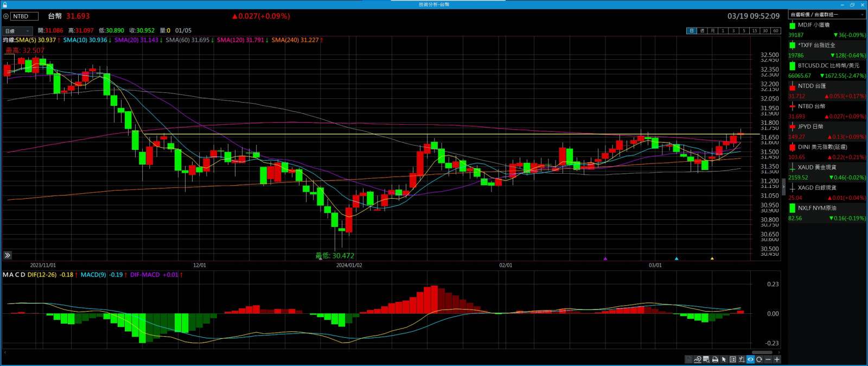Collapse the right watchlist panel divider
The height and width of the screenshot is (366, 868).
783,186
